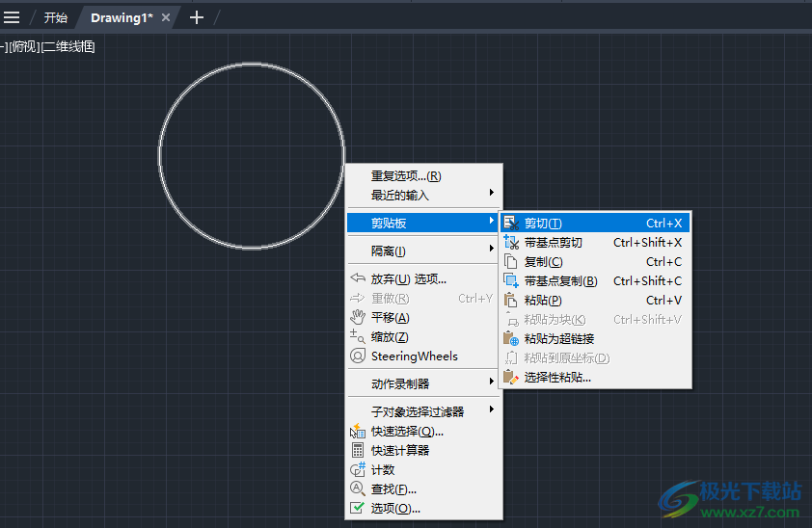This screenshot has width=812, height=528.
Task: Expand the 剪贴板 submenu arrow
Action: click(492, 221)
